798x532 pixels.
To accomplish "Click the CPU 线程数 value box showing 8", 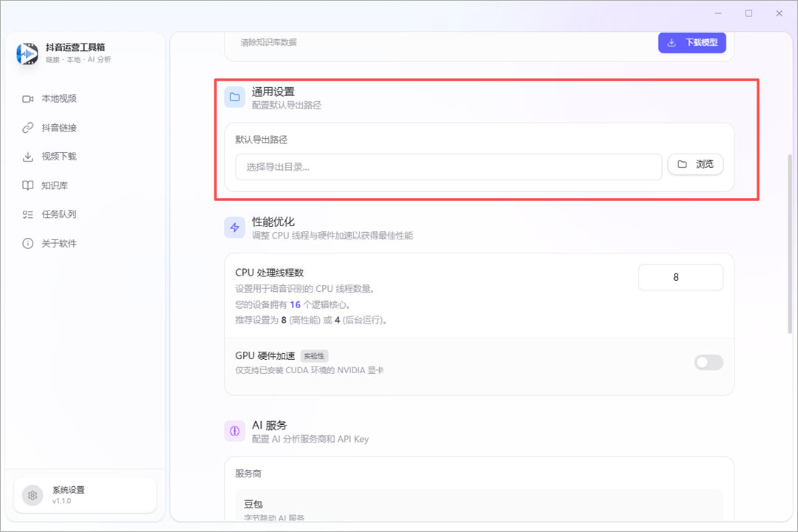I will pyautogui.click(x=681, y=277).
